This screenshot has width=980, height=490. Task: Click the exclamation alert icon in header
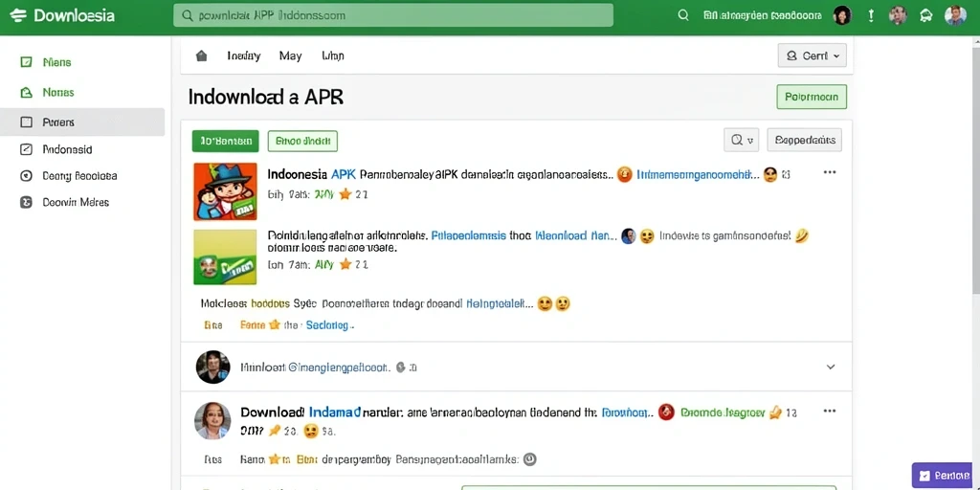tap(871, 15)
